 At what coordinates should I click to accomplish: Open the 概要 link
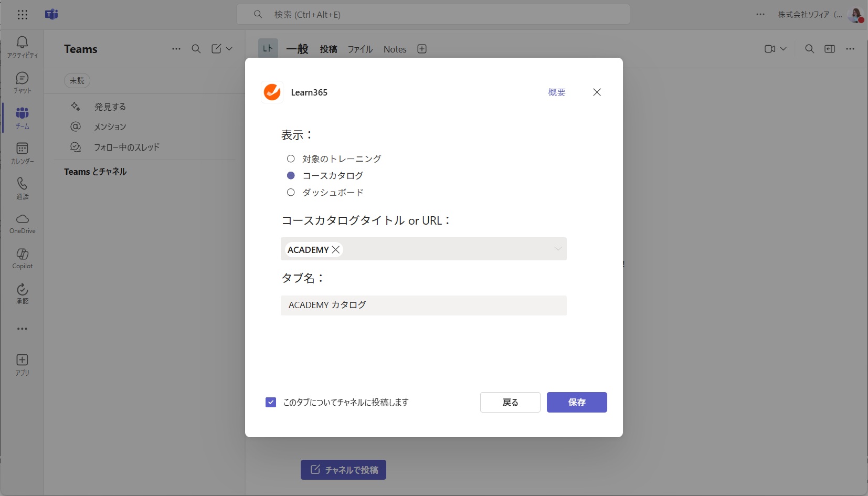[557, 92]
